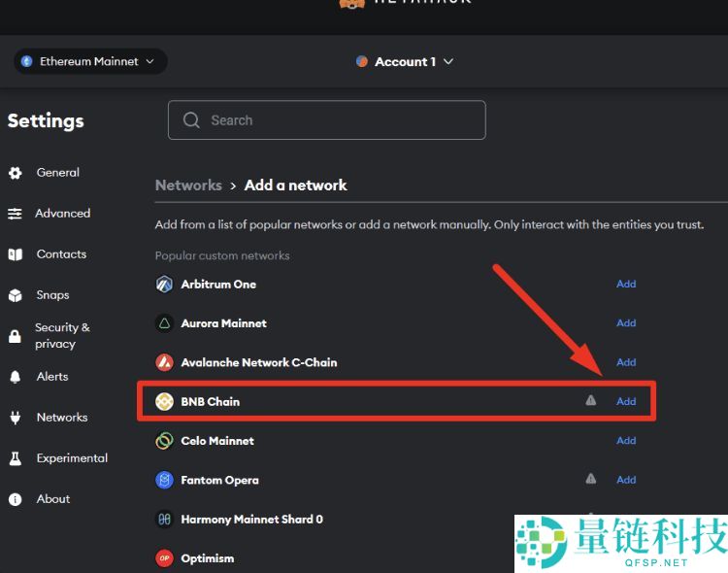Click the General gear icon
Screen dimensions: 728x573
(16, 173)
